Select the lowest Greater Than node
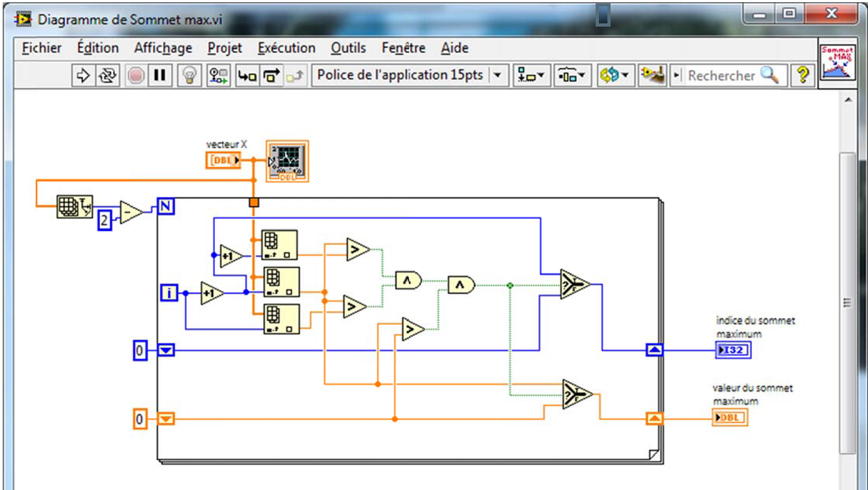Screen dimensions: 868x490 tap(413, 329)
